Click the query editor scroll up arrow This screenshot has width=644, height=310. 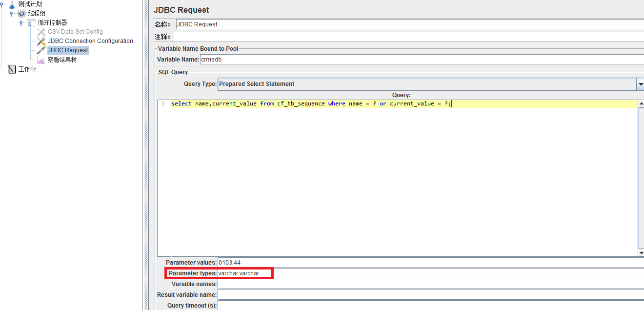pos(641,103)
